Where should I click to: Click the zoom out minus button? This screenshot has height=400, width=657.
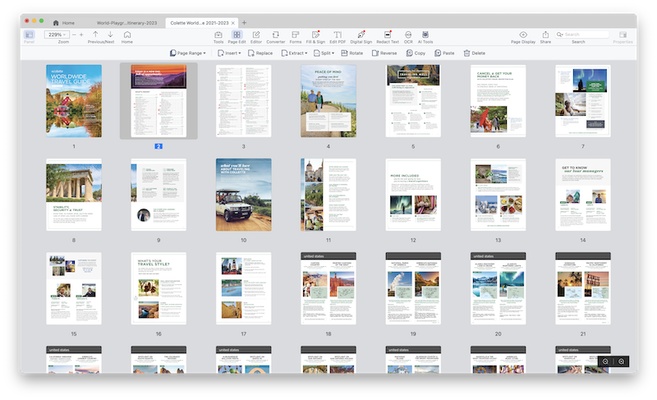pyautogui.click(x=74, y=35)
